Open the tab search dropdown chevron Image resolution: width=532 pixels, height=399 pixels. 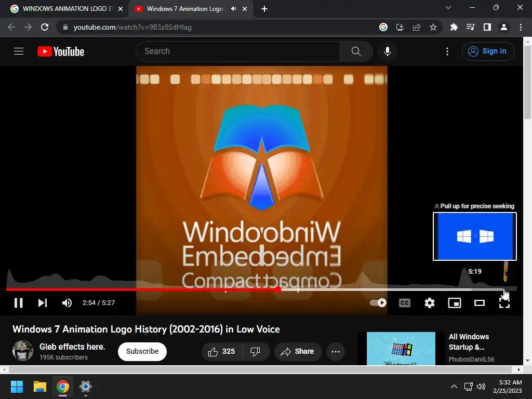(448, 7)
